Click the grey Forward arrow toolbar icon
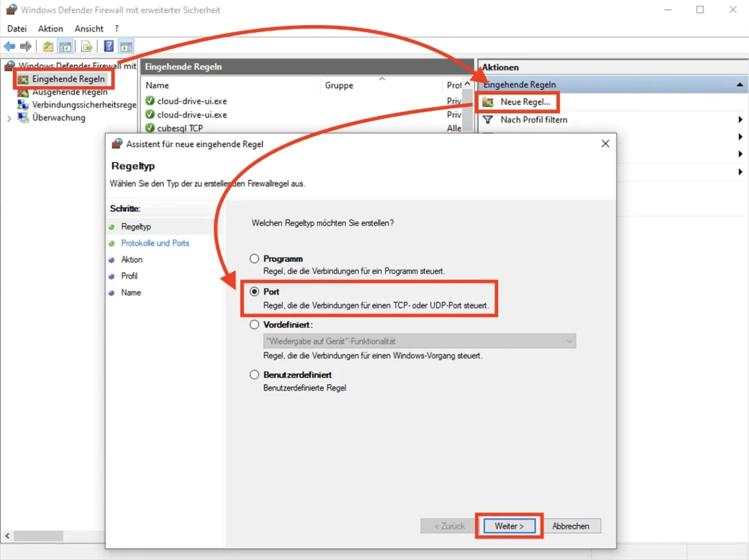The image size is (749, 560). point(26,46)
